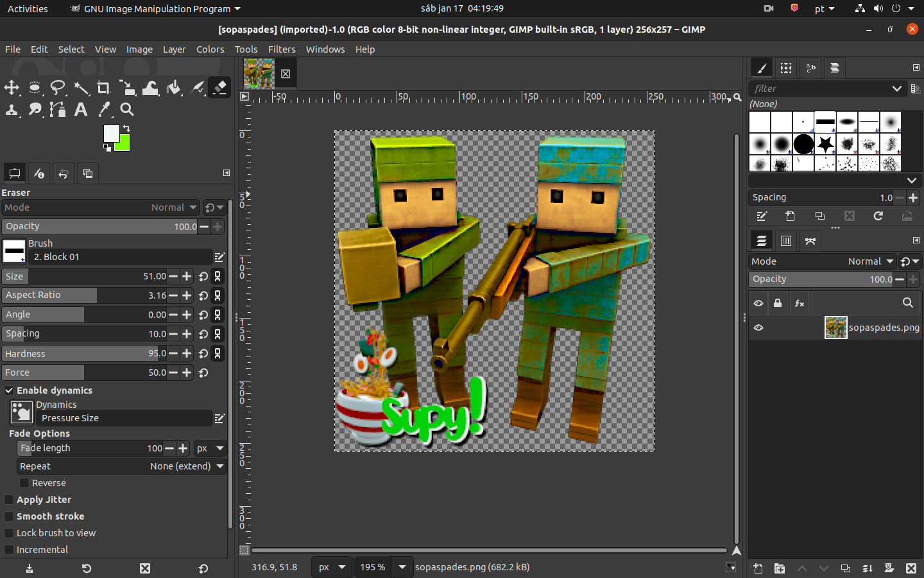Open the Colors menu
This screenshot has width=924, height=578.
click(x=210, y=49)
